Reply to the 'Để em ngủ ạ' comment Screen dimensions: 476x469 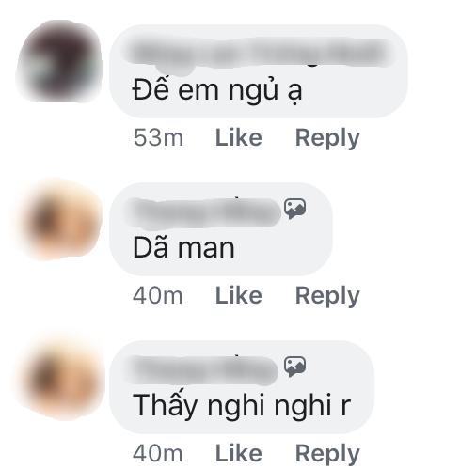[x=327, y=138]
